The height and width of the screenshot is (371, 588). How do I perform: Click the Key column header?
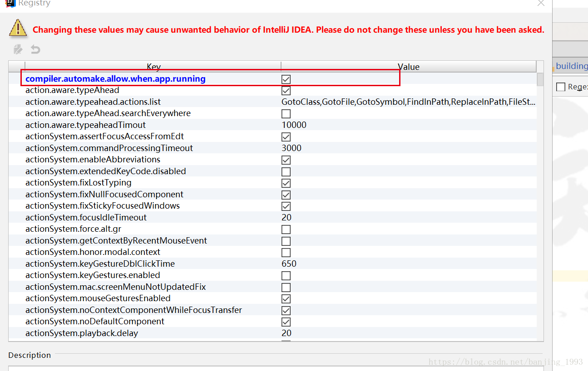tap(153, 67)
